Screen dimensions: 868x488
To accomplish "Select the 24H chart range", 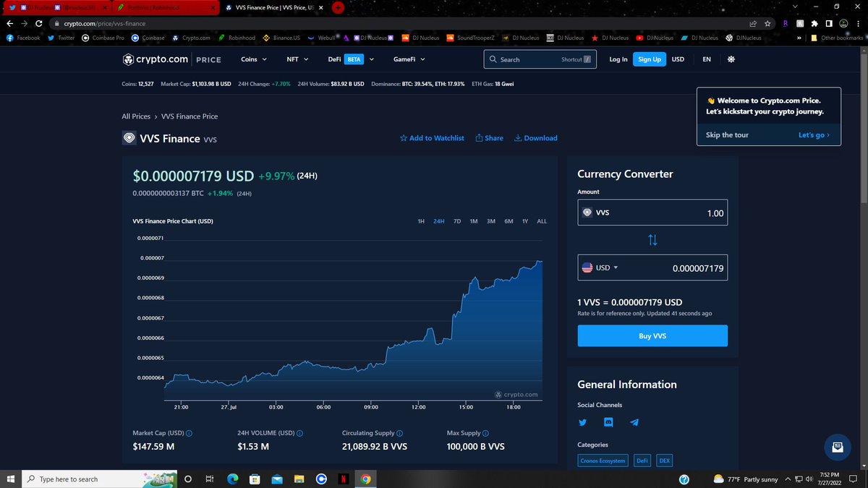I will coord(438,221).
